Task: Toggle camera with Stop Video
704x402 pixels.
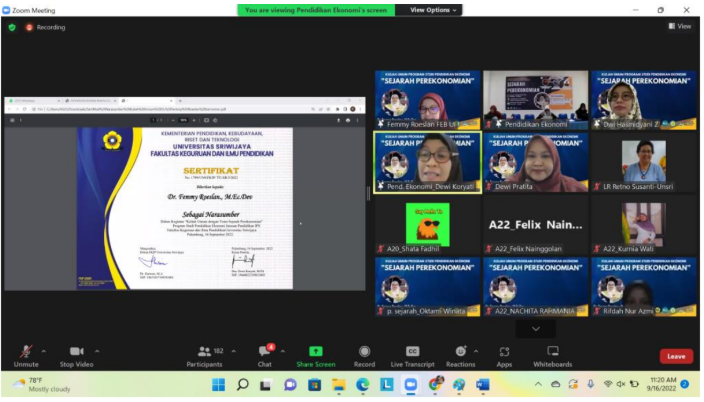Action: (x=76, y=352)
